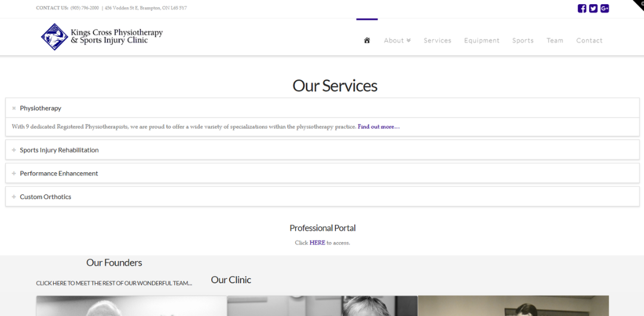Image resolution: width=644 pixels, height=316 pixels.
Task: Navigate to the Equipment page
Action: click(x=482, y=41)
